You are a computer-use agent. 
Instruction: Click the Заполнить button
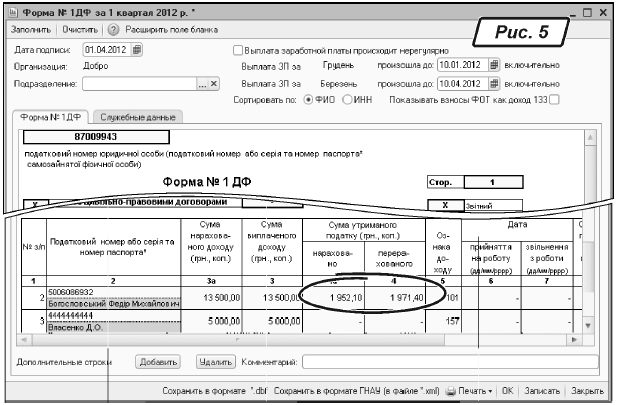pos(30,31)
